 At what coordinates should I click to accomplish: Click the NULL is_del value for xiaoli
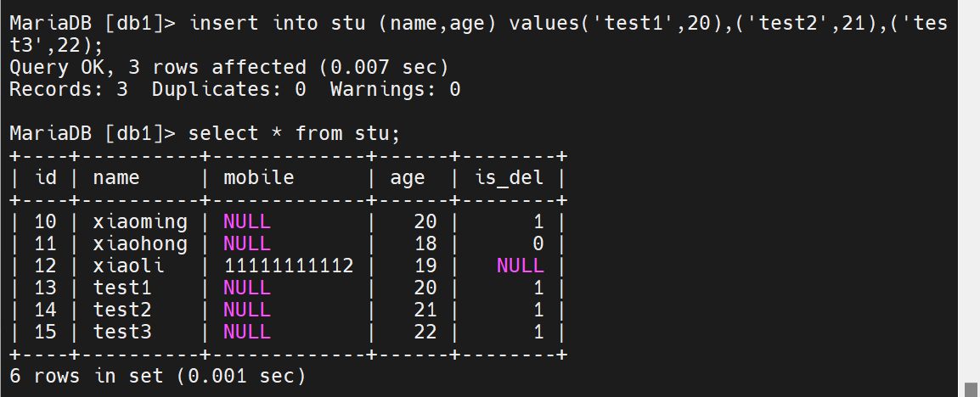[x=520, y=266]
